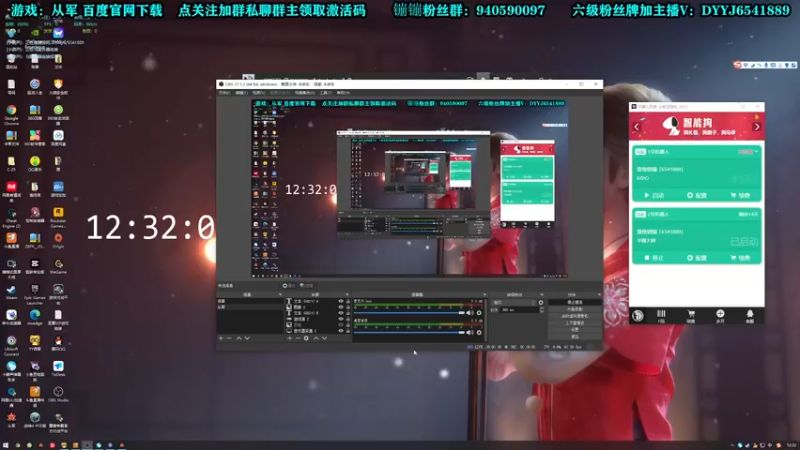Mute the microphone channel speaker icon
The image size is (800, 450).
tap(470, 313)
